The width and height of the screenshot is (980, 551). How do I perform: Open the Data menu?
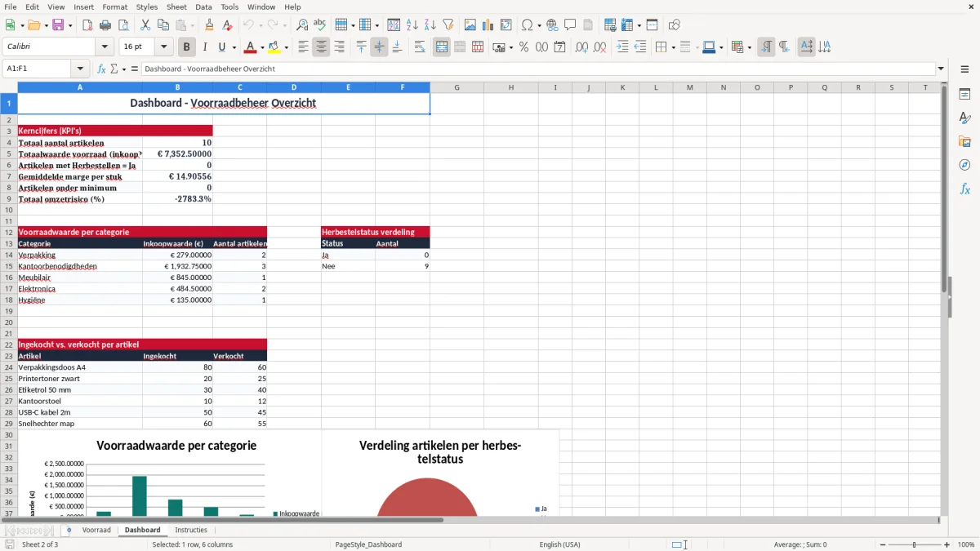point(203,7)
